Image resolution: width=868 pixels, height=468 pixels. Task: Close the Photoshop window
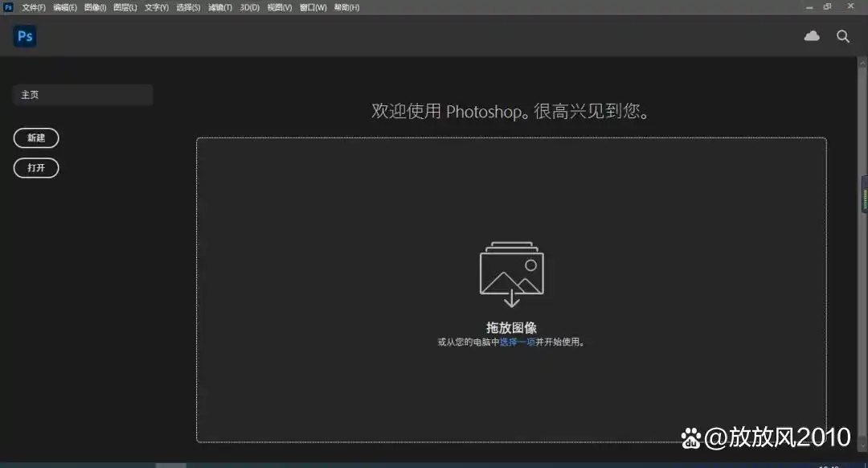click(851, 6)
